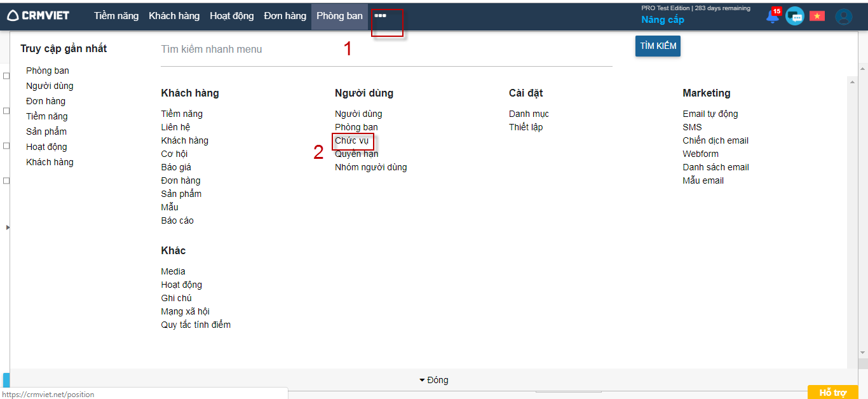This screenshot has height=399, width=868.
Task: Click the Vietnam flag language icon
Action: [817, 17]
